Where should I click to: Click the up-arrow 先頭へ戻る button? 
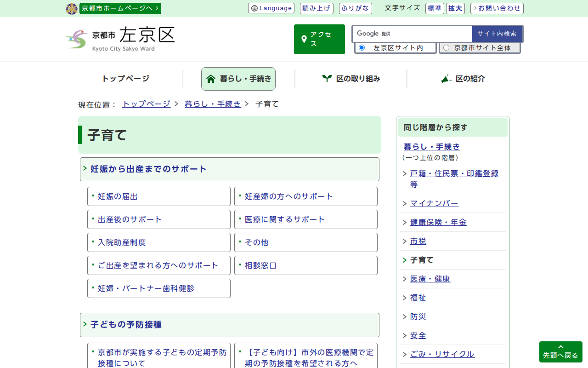[560, 351]
